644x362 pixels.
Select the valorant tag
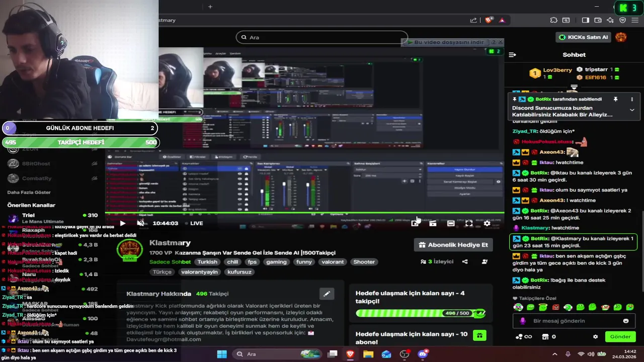tap(333, 262)
